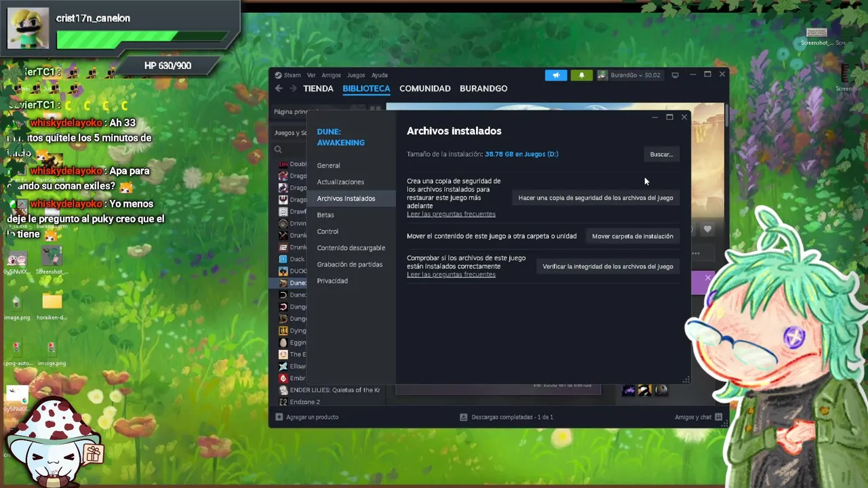Switch to the BIBLIOTECA tab
This screenshot has height=488, width=868.
coord(366,89)
